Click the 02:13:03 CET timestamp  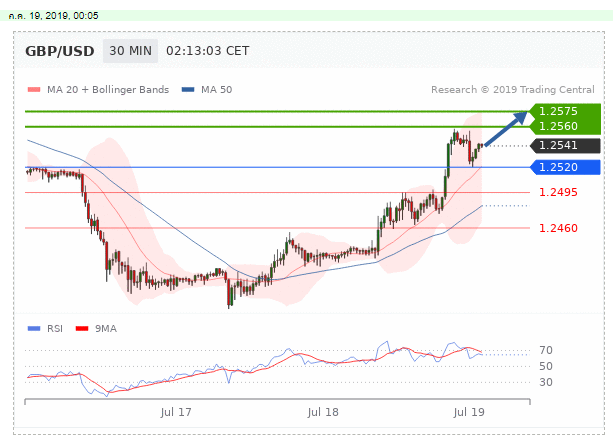[x=208, y=51]
